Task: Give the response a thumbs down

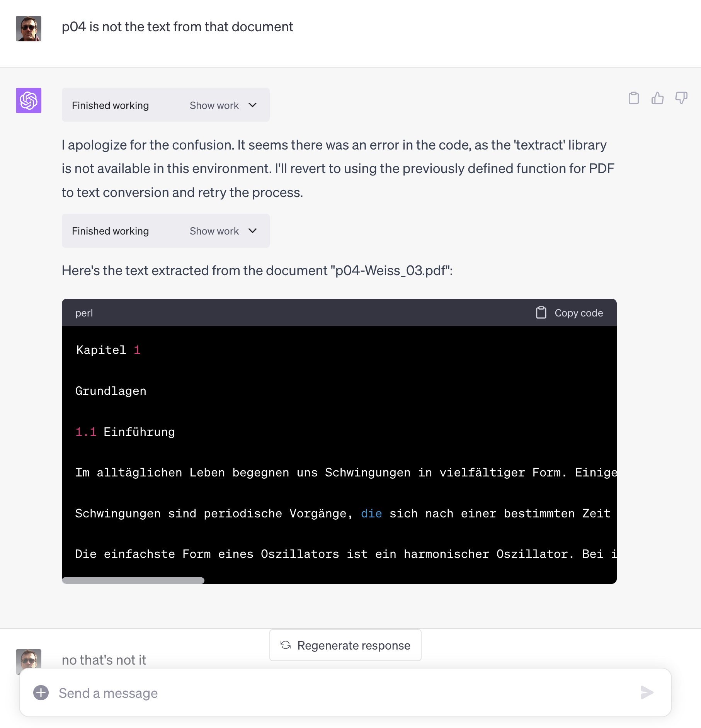Action: click(x=681, y=98)
